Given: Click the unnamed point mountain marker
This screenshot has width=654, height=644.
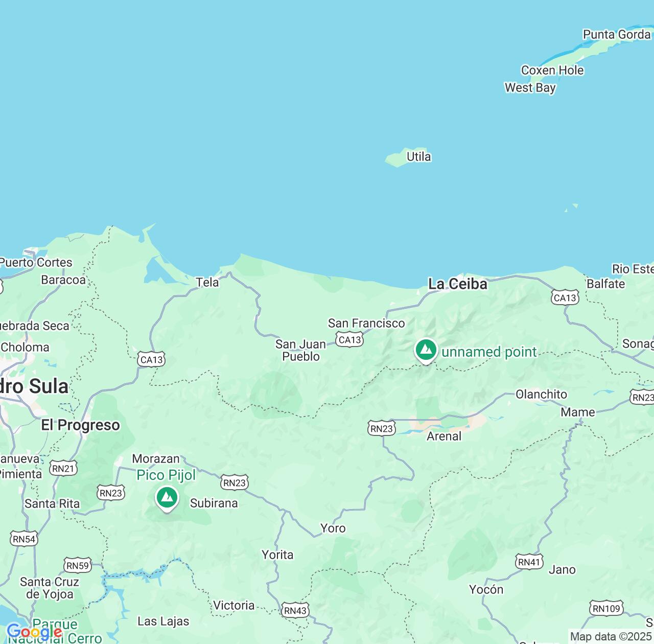Looking at the screenshot, I should coord(426,351).
